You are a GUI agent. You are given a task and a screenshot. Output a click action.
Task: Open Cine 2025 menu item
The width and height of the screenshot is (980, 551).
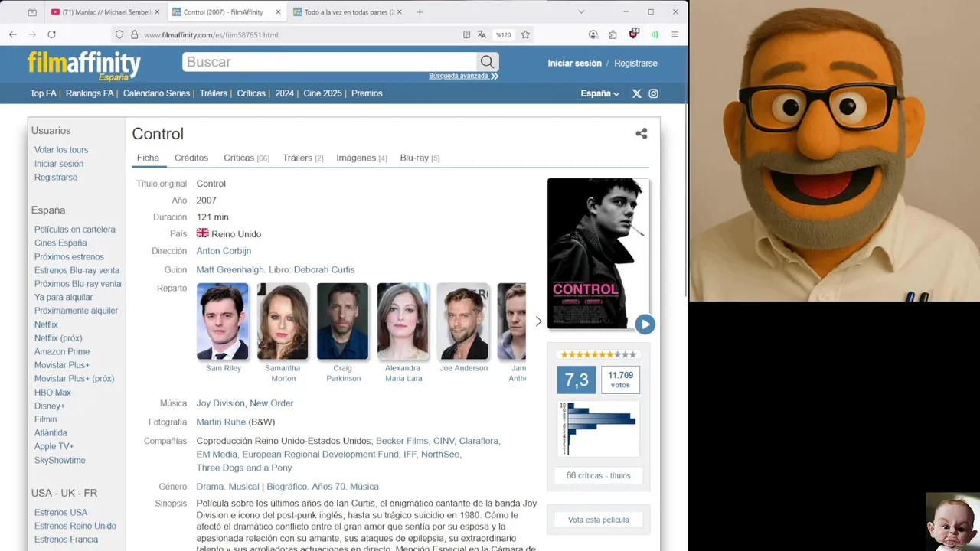(x=322, y=93)
